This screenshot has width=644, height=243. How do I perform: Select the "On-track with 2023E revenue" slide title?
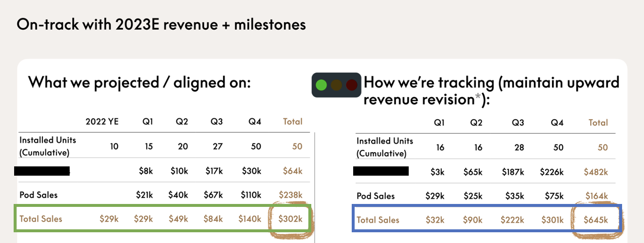pyautogui.click(x=161, y=24)
